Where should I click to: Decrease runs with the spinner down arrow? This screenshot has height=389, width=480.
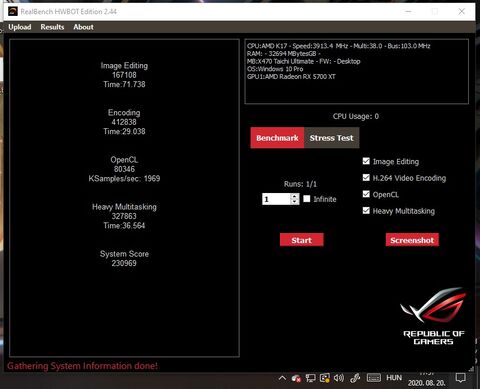click(295, 202)
